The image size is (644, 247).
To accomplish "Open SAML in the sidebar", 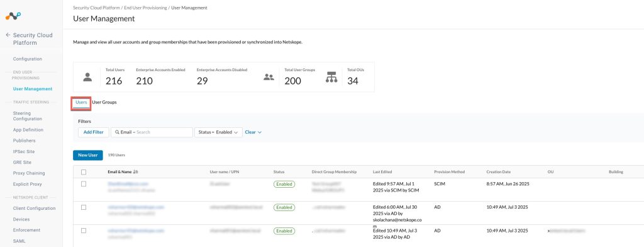I will pos(19,241).
